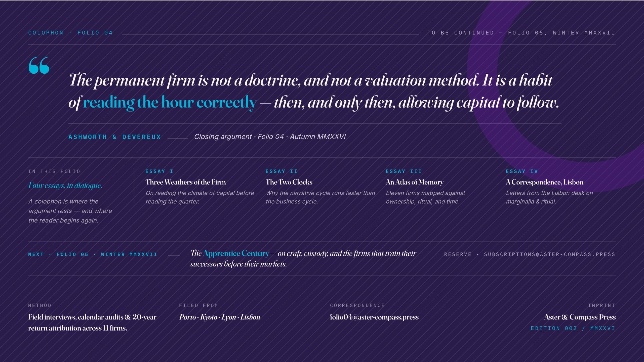Open essay 'An Atlas of Memory'
644x362 pixels.
415,182
